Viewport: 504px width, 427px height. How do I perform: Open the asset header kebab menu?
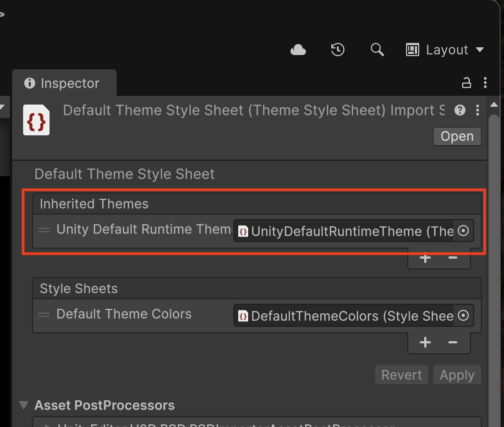[477, 111]
